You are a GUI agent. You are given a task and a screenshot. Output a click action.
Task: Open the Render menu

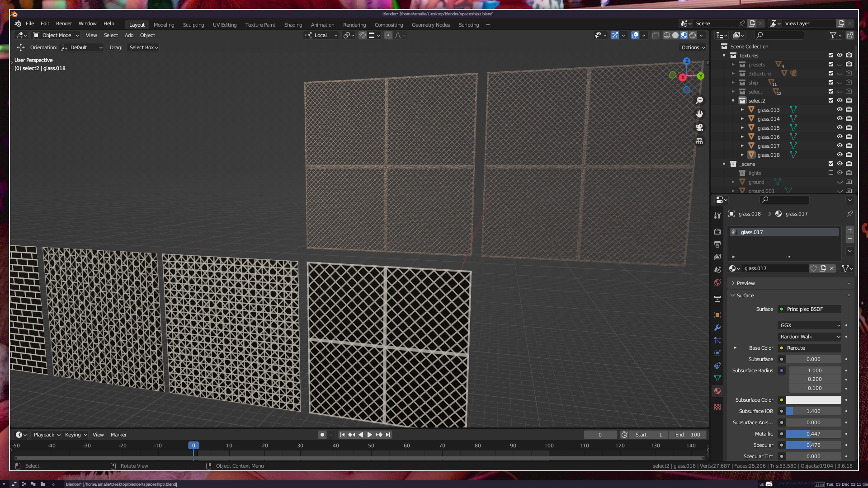click(x=64, y=23)
